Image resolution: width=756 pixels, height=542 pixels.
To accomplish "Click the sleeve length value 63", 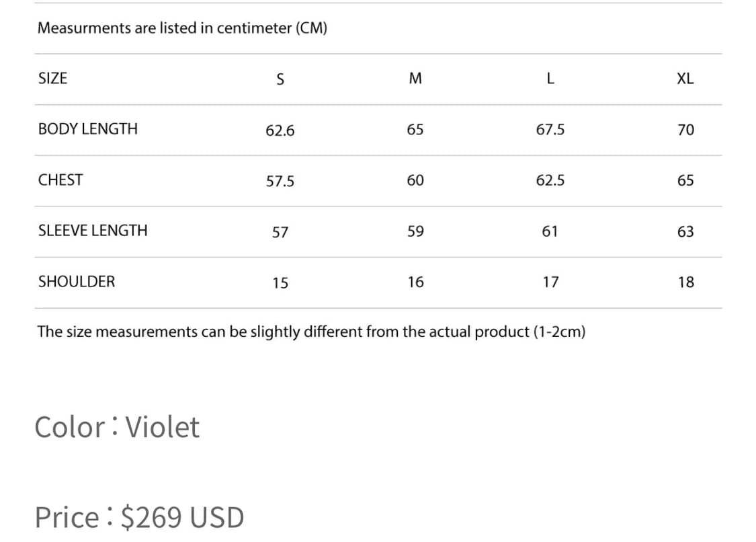I will [685, 232].
